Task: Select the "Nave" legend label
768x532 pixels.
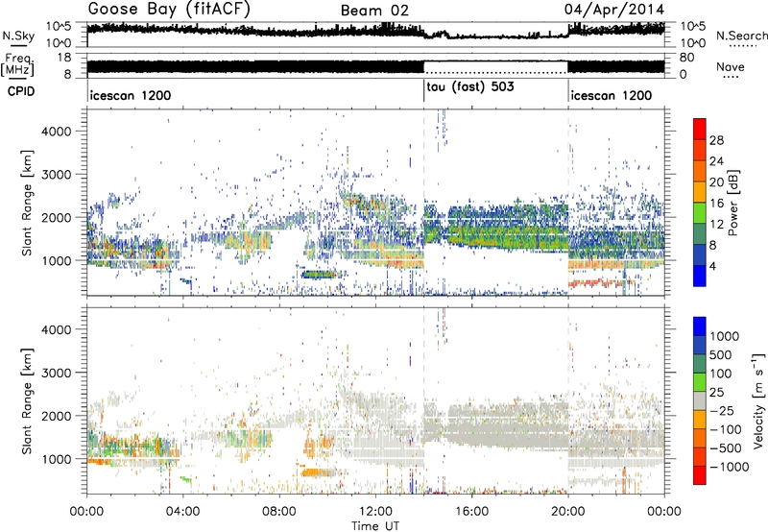Action: click(x=731, y=66)
